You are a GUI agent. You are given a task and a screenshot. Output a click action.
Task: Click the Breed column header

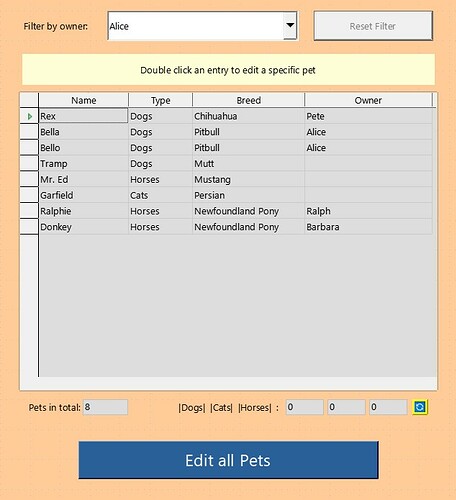pos(248,100)
